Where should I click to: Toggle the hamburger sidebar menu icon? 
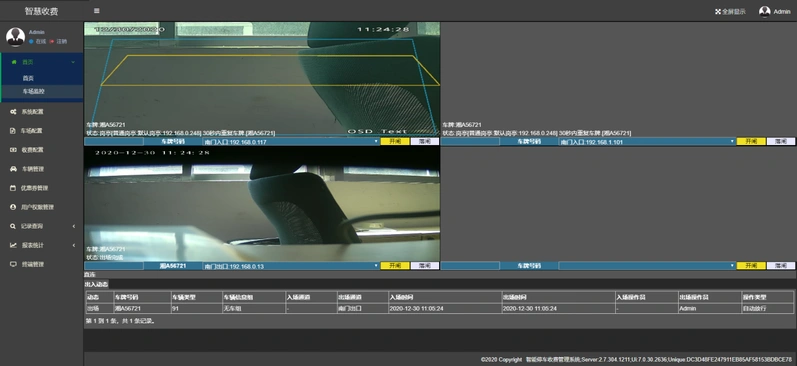97,11
